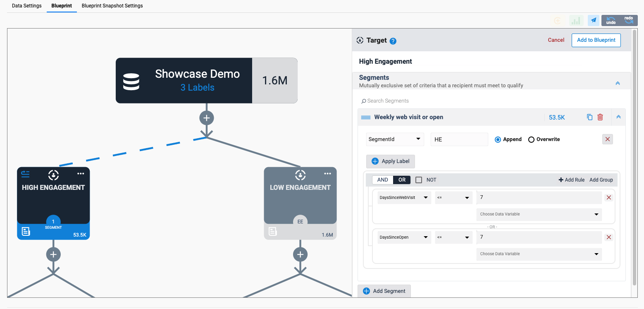Image resolution: width=644 pixels, height=309 pixels.
Task: Click the redo arrow button
Action: point(628,20)
